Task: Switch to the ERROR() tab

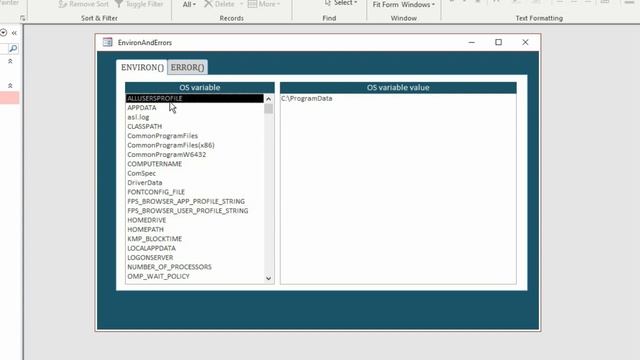Action: click(187, 67)
